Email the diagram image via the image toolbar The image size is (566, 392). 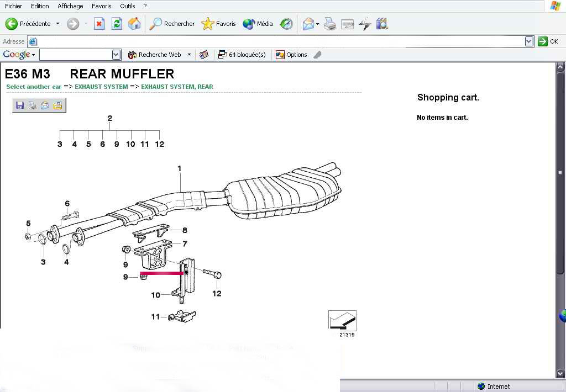pos(45,105)
